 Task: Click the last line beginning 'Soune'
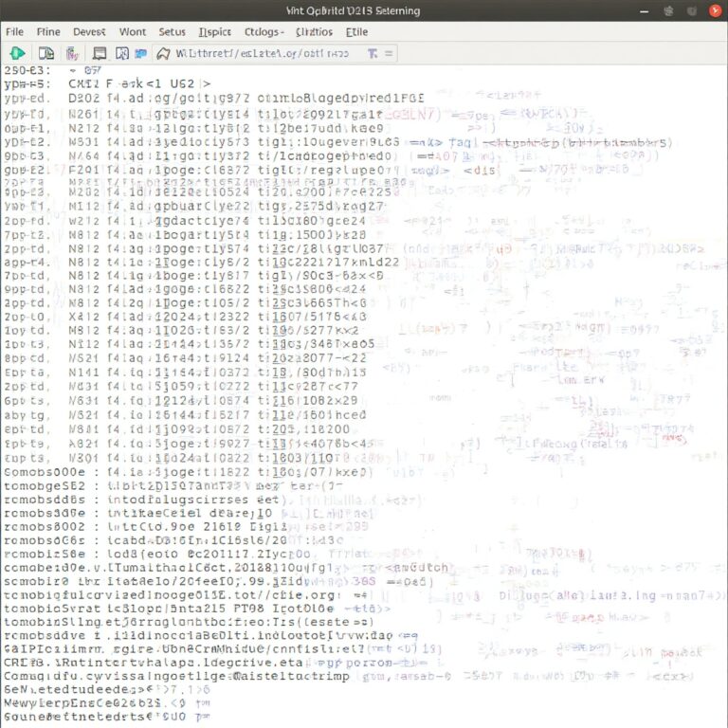tap(107, 717)
